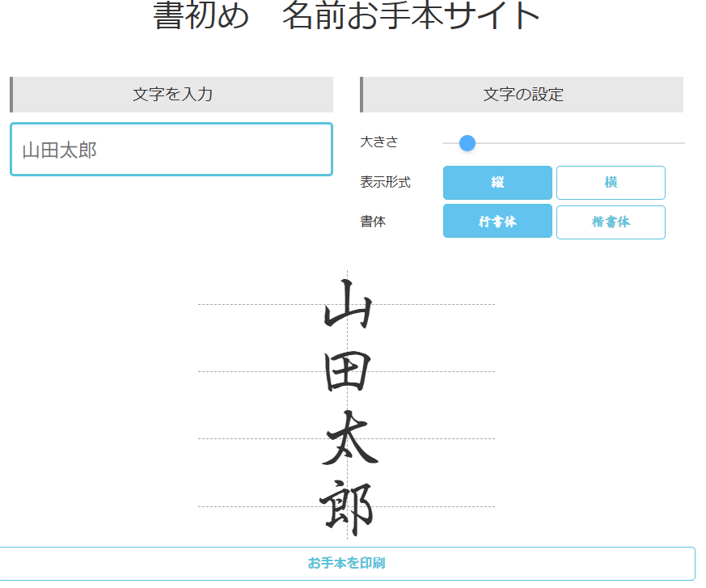Click the 文字の設定 section header
The image size is (706, 588).
[x=522, y=95]
